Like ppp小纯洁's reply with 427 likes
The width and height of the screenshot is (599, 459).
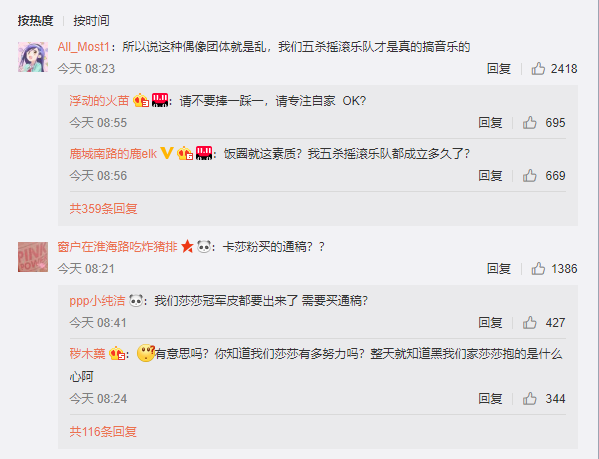point(529,323)
